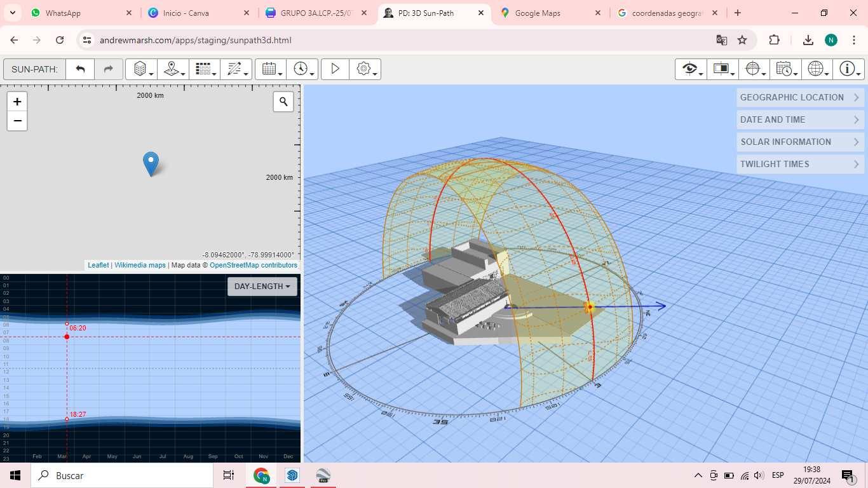Open the map location pin menu
Viewport: 868px width, 488px height.
click(173, 69)
